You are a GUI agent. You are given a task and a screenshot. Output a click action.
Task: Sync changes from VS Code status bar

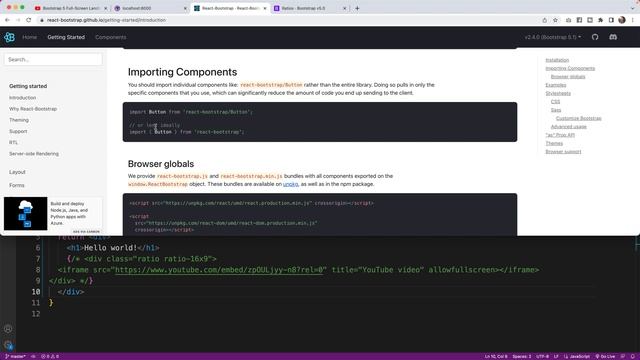(33, 356)
